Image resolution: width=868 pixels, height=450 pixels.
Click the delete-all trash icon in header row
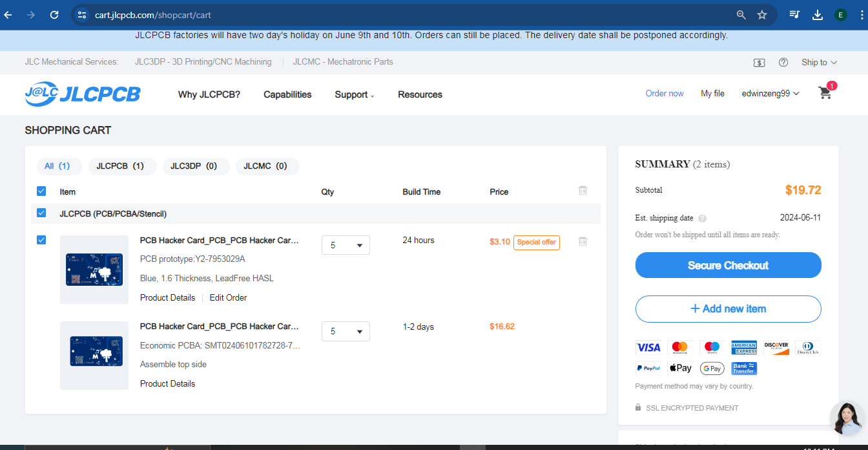[583, 190]
